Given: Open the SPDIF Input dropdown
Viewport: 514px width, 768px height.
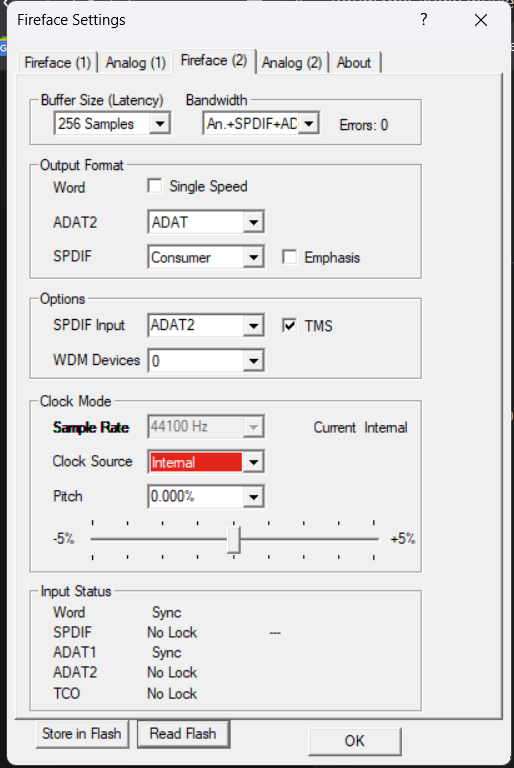Looking at the screenshot, I should [206, 326].
